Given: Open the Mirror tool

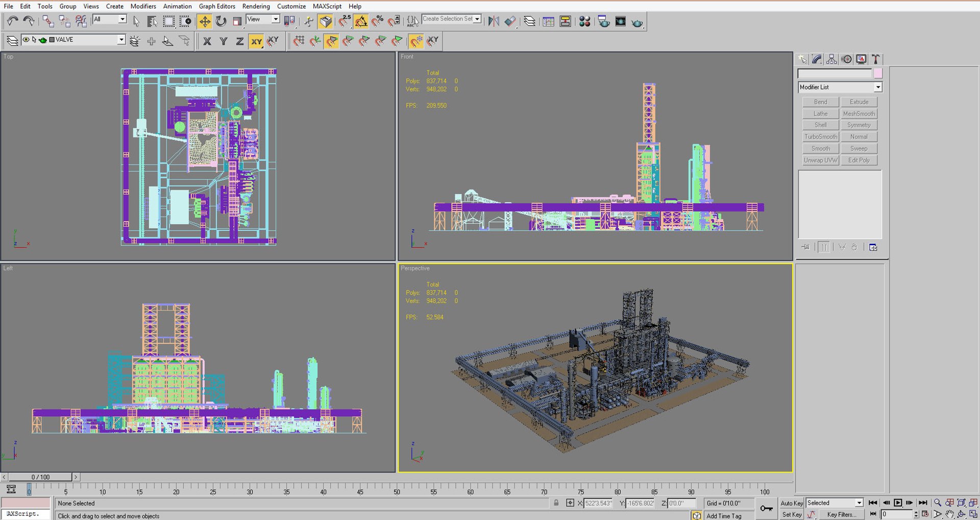Looking at the screenshot, I should pos(494,21).
